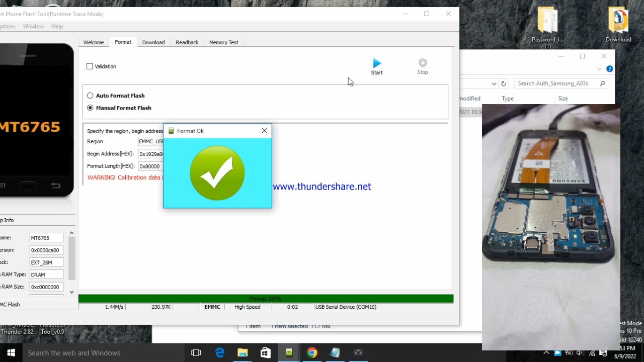Open File Explorer from taskbar
The image size is (644, 362).
tap(243, 353)
